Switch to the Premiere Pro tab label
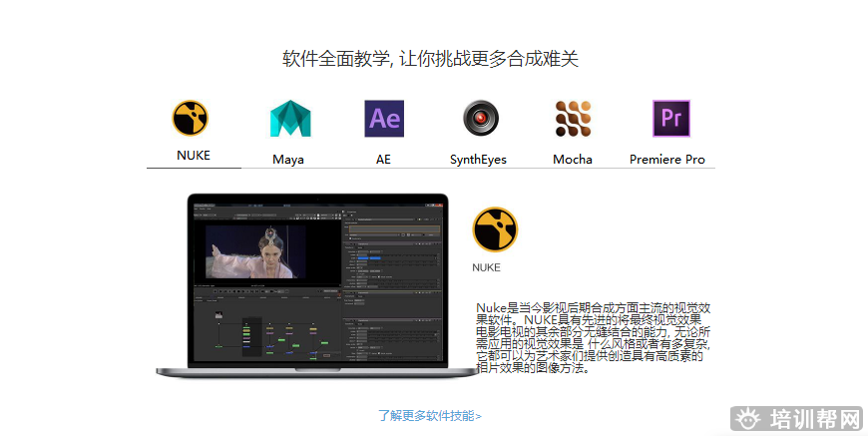The width and height of the screenshot is (868, 436). tap(666, 160)
